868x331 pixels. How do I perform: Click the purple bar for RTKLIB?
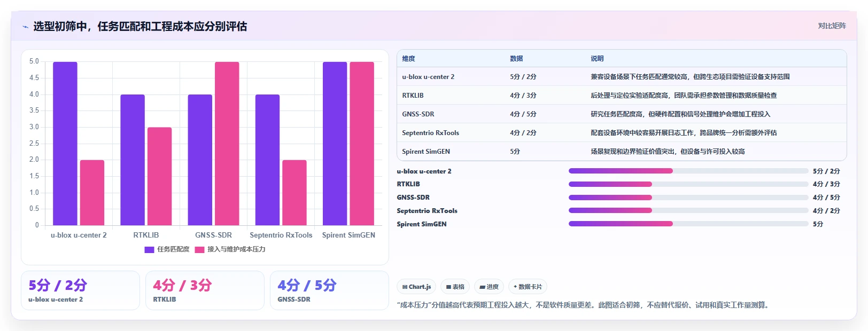(133, 160)
